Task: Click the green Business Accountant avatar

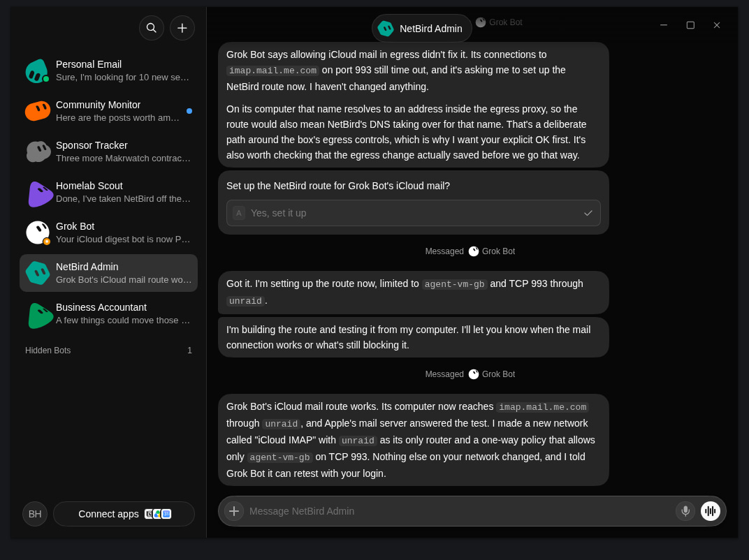Action: click(40, 315)
